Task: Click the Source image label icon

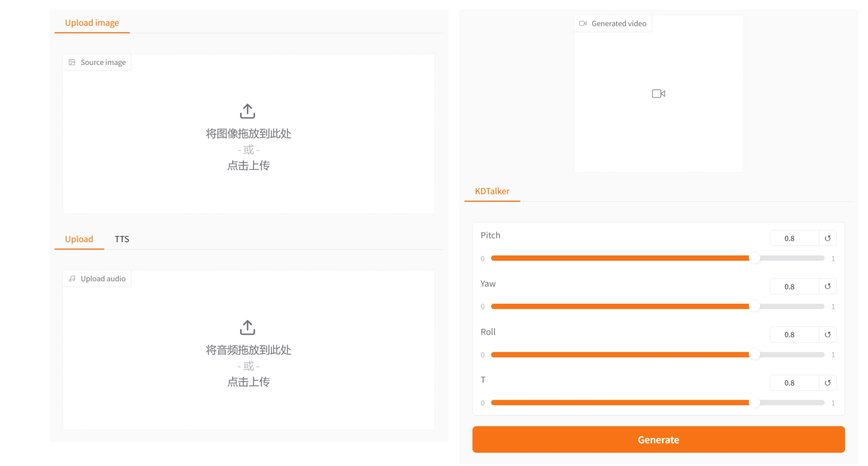Action: coord(72,62)
